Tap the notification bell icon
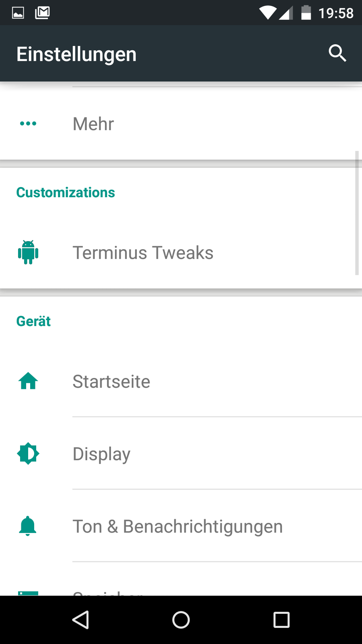The image size is (362, 644). (x=28, y=526)
